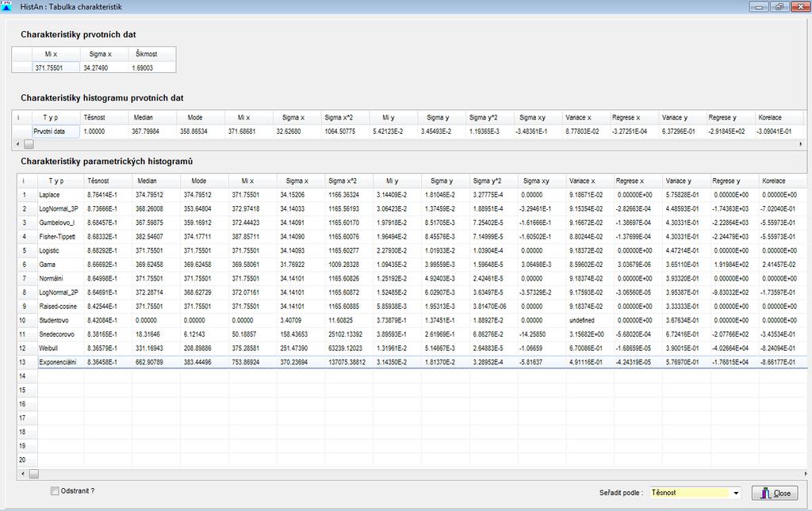Tick the Odstranit ? checkbox
Image resolution: width=812 pixels, height=511 pixels.
click(x=55, y=491)
